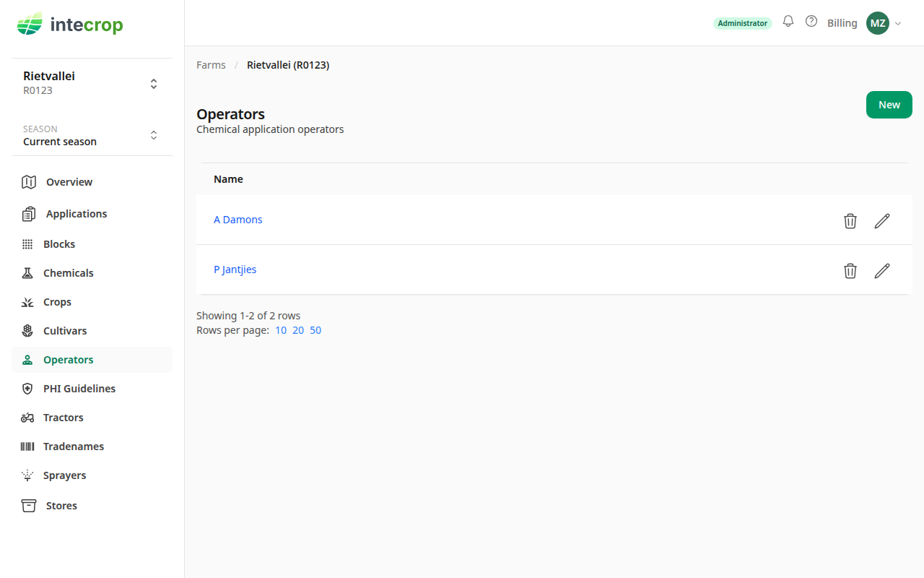Click the Cultivars icon

(x=27, y=331)
